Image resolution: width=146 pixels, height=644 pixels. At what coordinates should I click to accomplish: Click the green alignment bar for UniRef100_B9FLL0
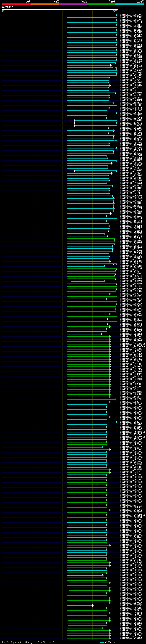[x=91, y=238]
